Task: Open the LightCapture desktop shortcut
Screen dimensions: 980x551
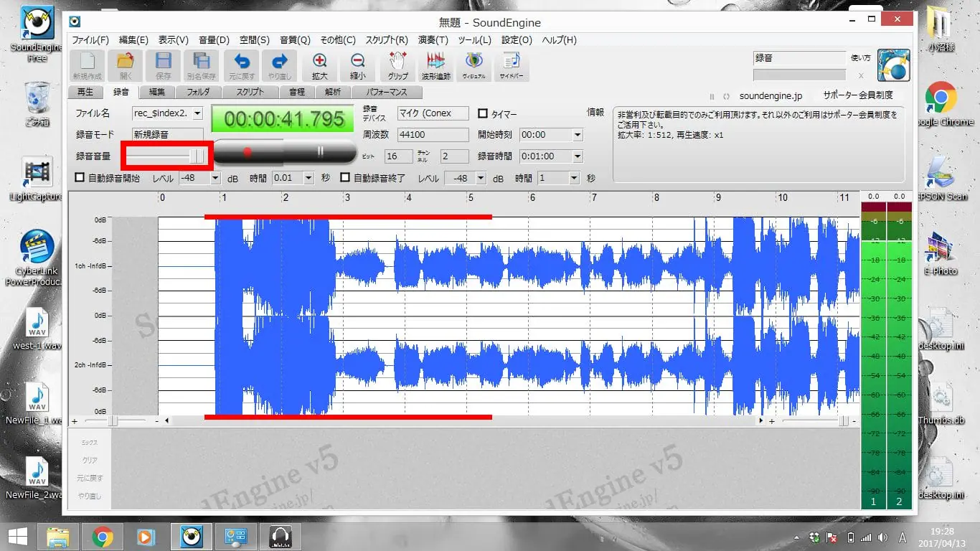Action: pyautogui.click(x=37, y=179)
